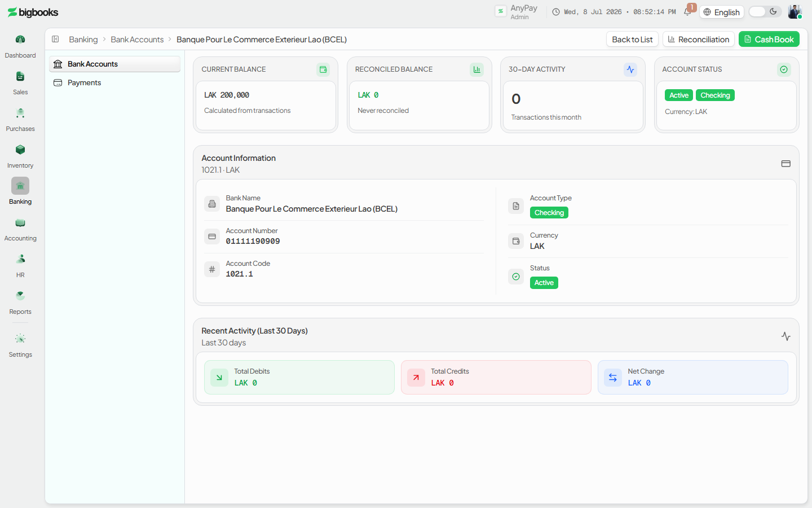Image resolution: width=812 pixels, height=508 pixels.
Task: Click the Total Credits LAK 0 value
Action: [x=443, y=383]
